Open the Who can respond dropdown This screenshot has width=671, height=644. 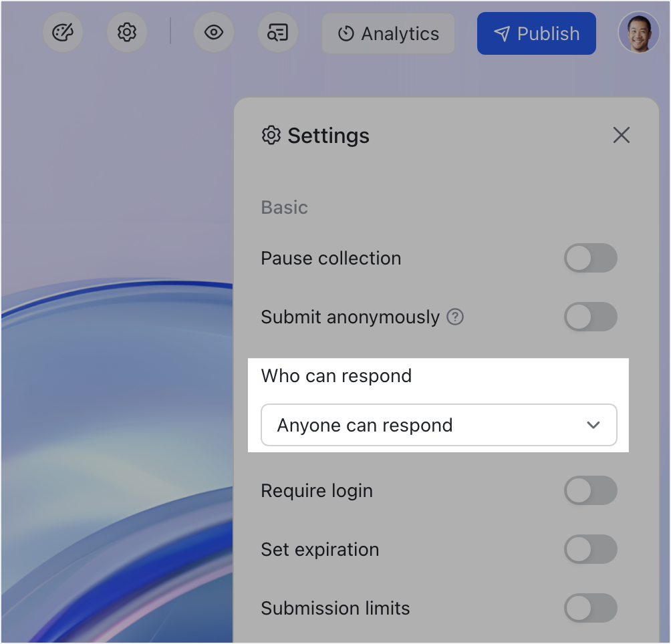(x=439, y=425)
